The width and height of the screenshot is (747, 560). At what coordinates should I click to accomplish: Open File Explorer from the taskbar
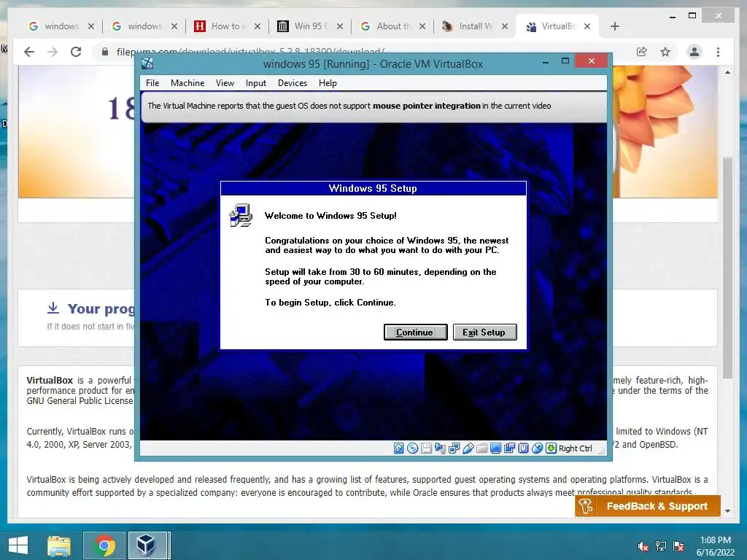(x=59, y=545)
